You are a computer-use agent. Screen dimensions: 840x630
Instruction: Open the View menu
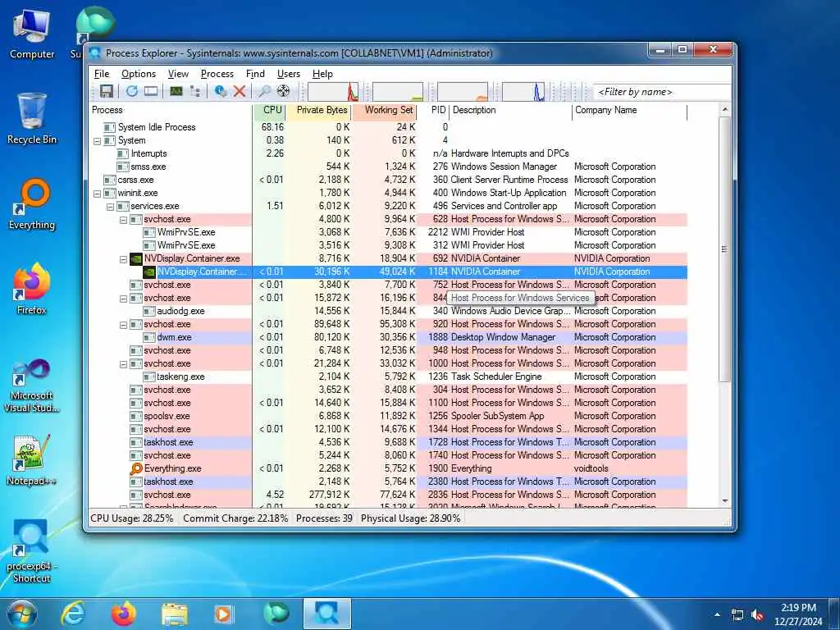pos(178,74)
